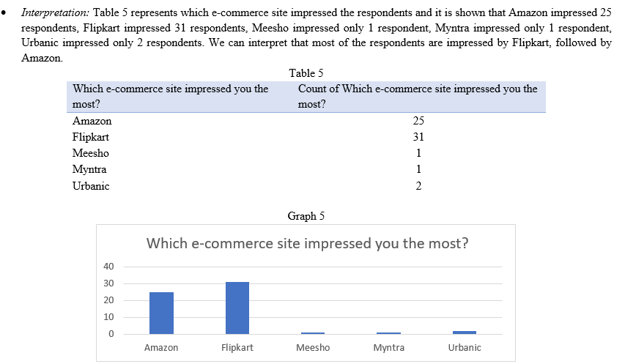Click the Urbanic axis label under chart
This screenshot has height=364, width=625.
[465, 348]
